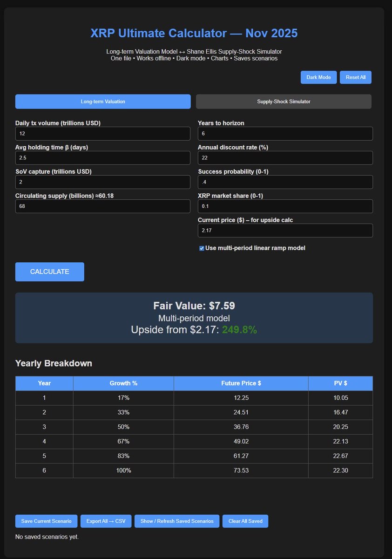Select the 17% growth cell
Image resolution: width=392 pixels, height=559 pixels.
tap(123, 398)
